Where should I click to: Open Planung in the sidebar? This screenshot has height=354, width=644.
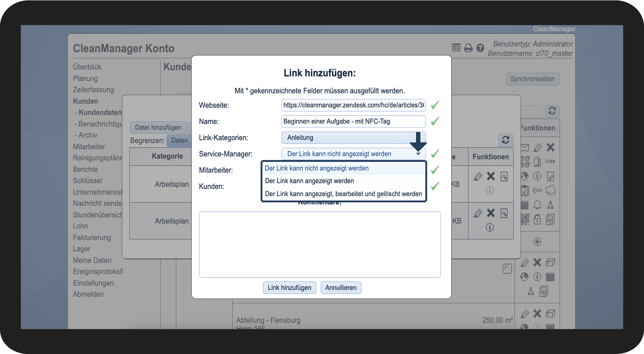pos(85,78)
